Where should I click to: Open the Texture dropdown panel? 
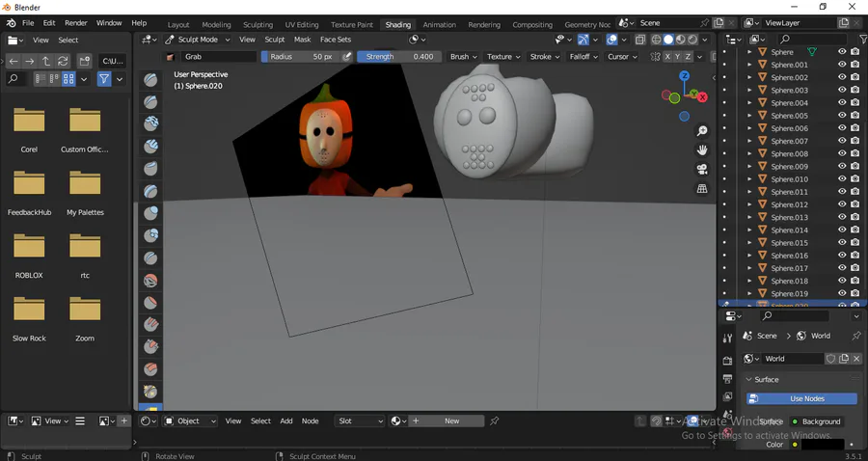pyautogui.click(x=503, y=57)
